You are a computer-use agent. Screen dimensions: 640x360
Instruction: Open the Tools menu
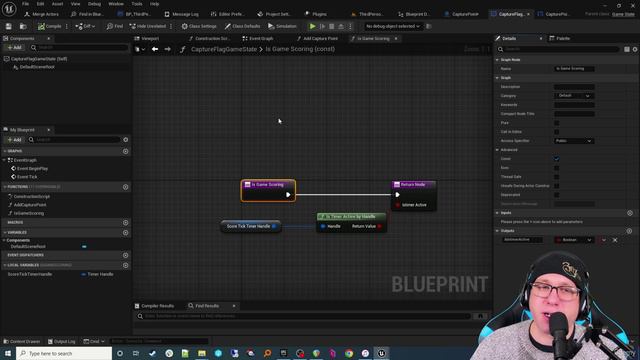137,4
